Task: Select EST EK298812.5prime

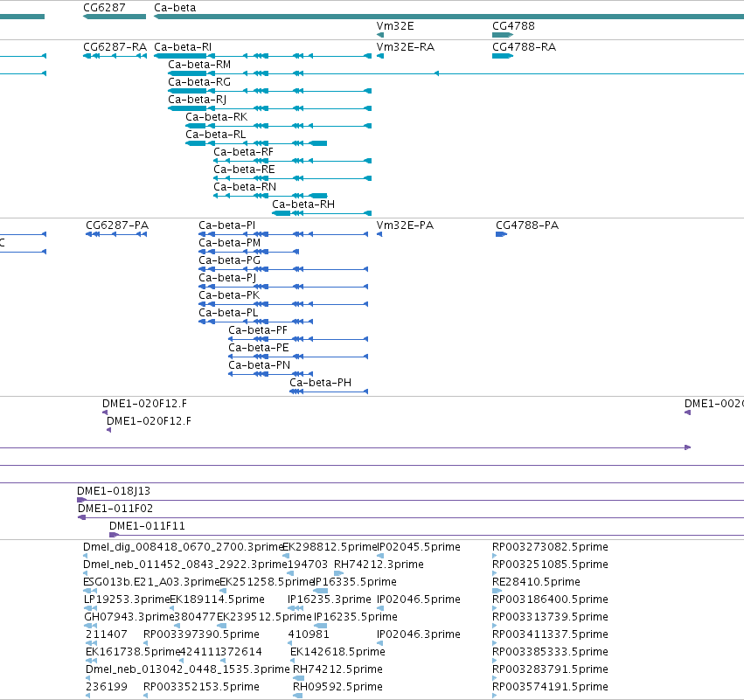Action: coord(330,547)
